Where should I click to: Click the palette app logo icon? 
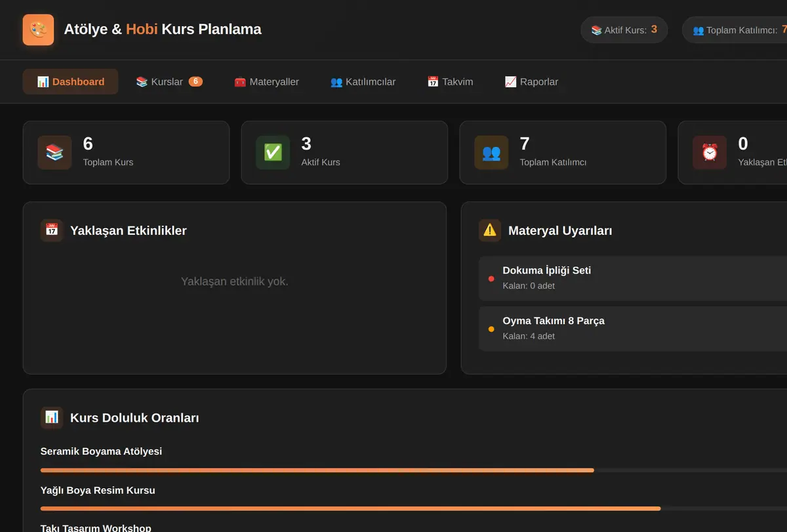coord(38,30)
